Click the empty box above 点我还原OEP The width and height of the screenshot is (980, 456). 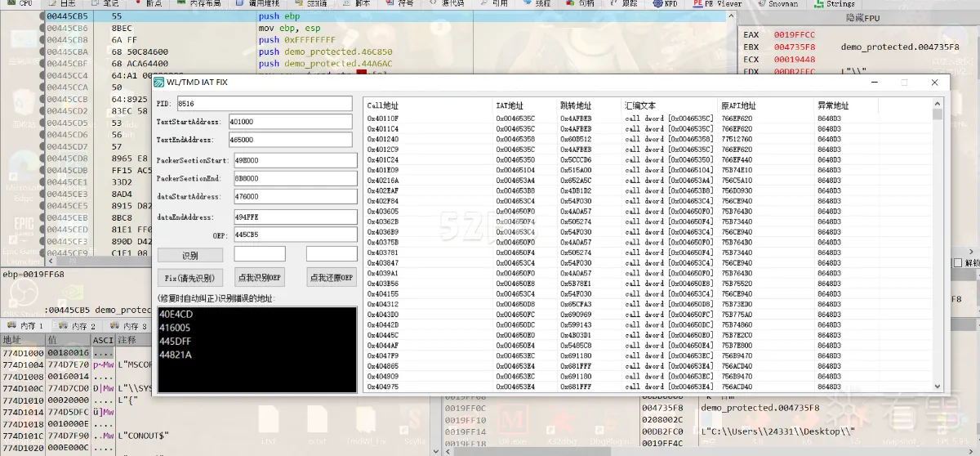point(332,254)
